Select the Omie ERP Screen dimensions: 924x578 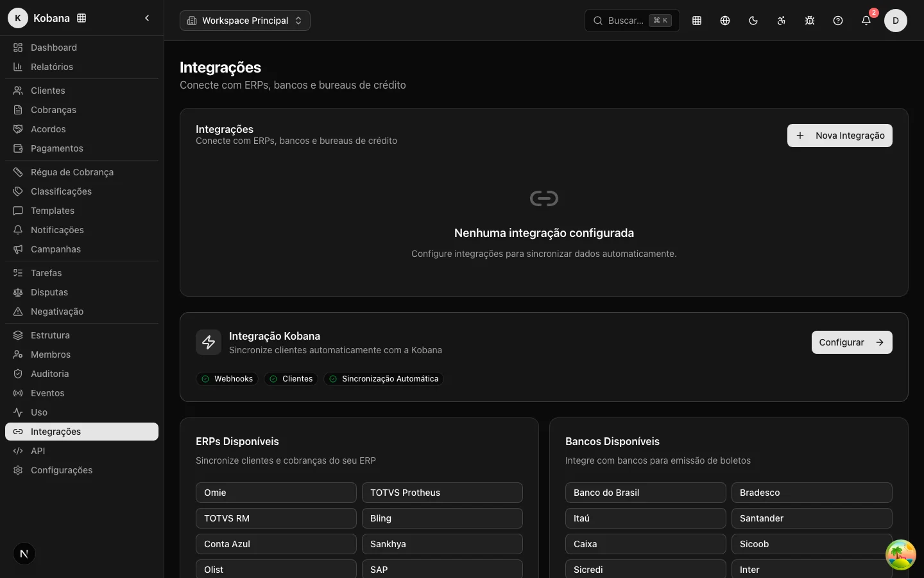coord(276,493)
